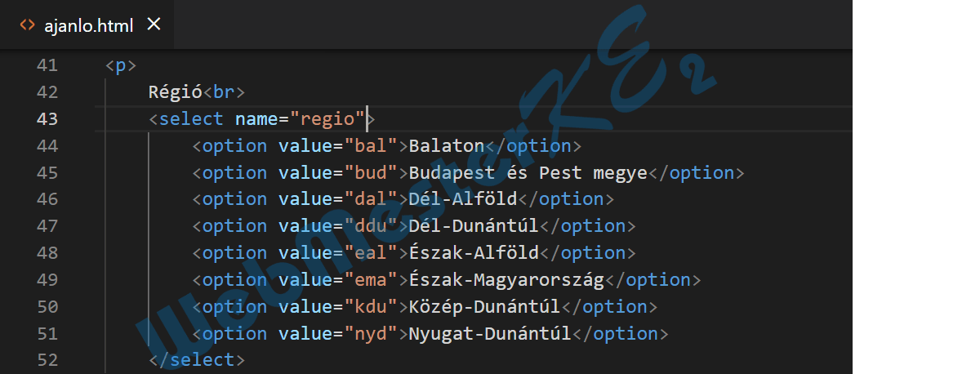Select the ajanlo.html tab label

[x=88, y=25]
